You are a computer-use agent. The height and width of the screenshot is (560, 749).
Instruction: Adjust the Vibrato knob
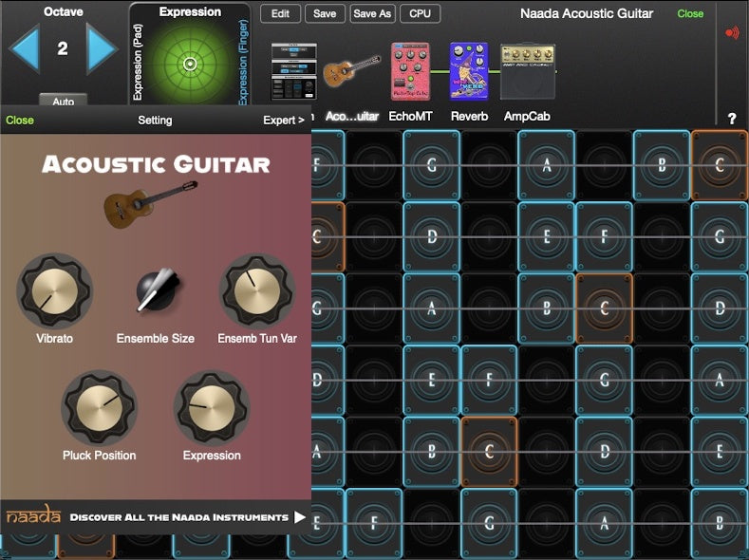(54, 290)
